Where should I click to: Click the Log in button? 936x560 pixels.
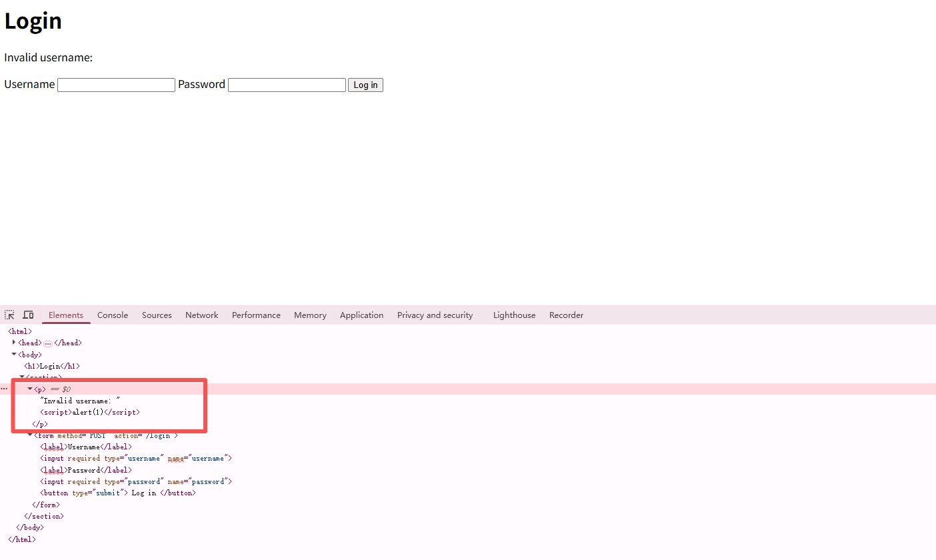pos(365,85)
